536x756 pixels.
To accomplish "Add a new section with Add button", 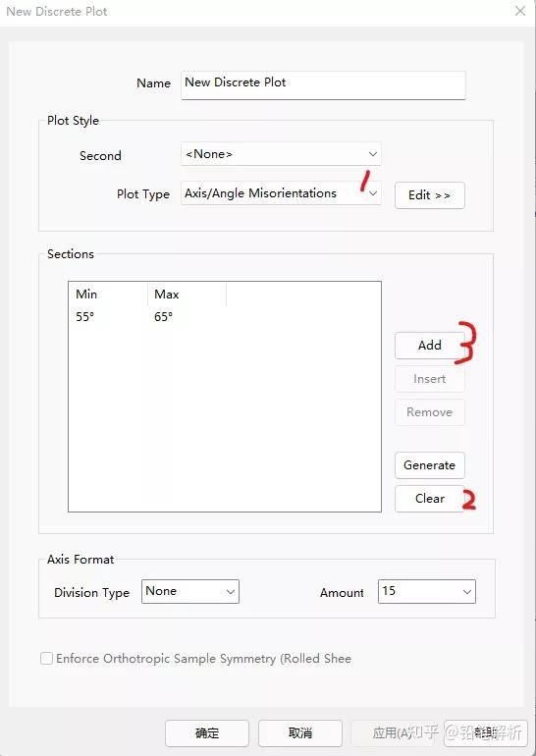I will click(429, 346).
